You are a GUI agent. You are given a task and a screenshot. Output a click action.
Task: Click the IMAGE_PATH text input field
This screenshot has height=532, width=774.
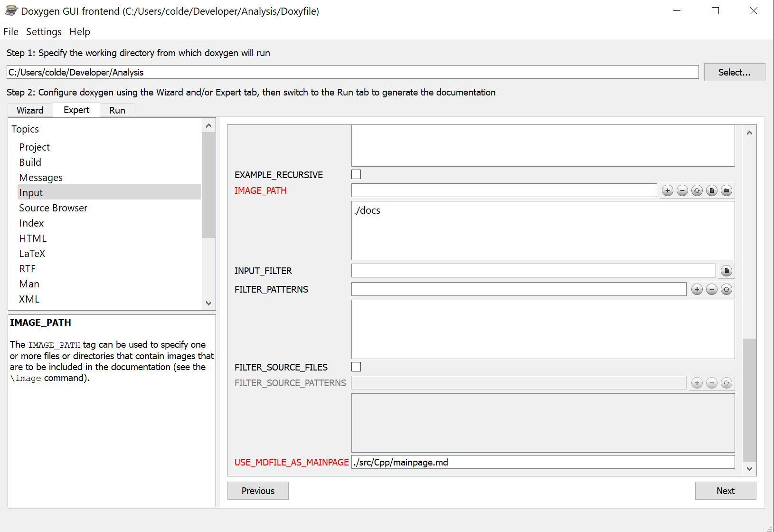click(x=504, y=190)
